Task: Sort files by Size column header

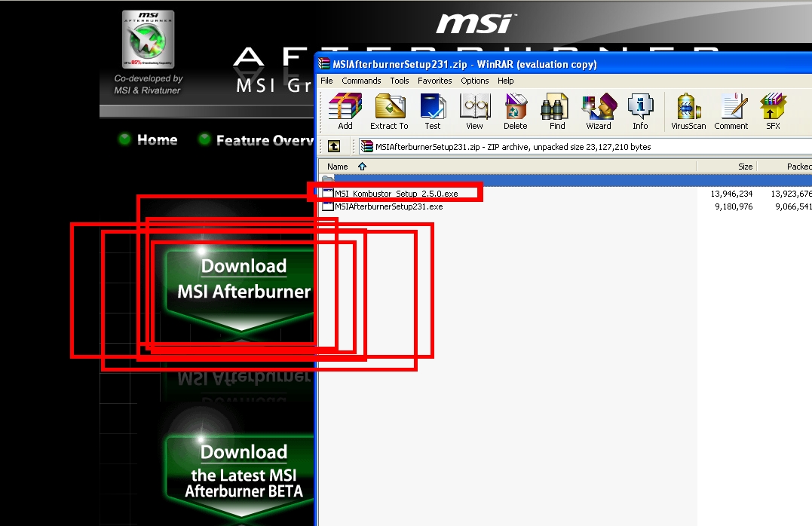Action: pos(745,167)
